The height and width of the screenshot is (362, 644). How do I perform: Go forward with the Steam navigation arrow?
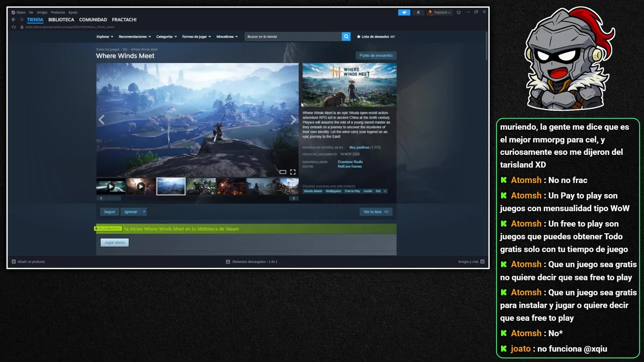click(21, 20)
